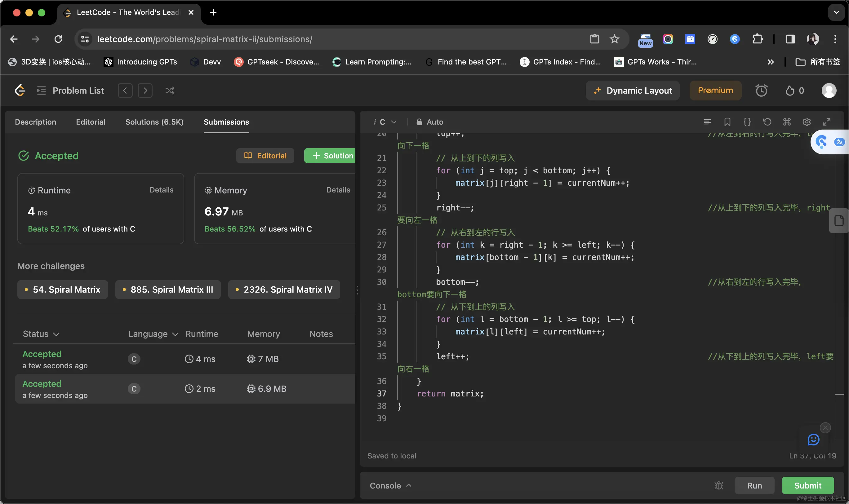Expand editor to fullscreen
849x504 pixels.
click(x=827, y=122)
